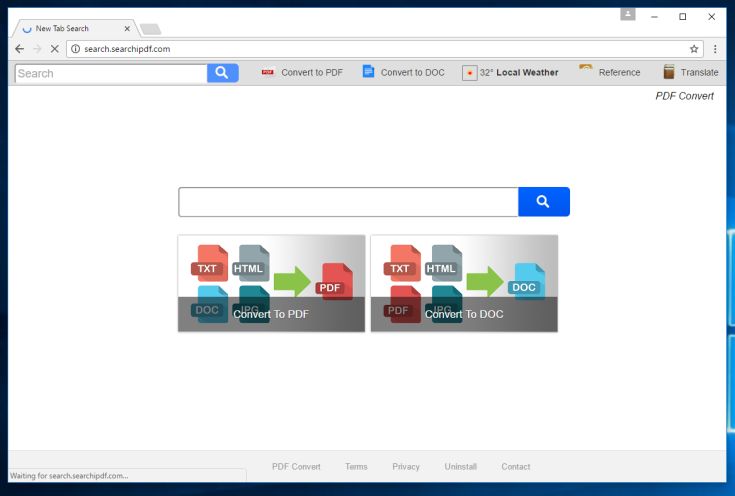
Task: Open the 32° Local Weather link
Action: pos(518,73)
